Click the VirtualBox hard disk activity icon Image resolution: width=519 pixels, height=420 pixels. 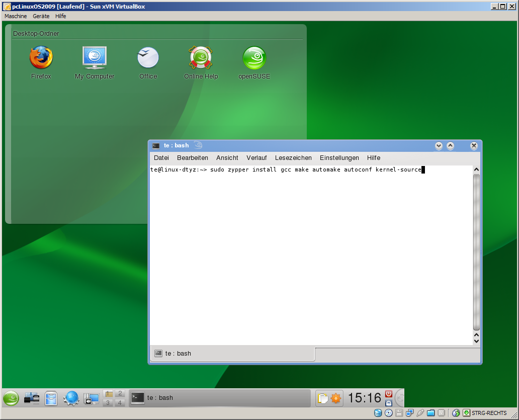coord(378,413)
